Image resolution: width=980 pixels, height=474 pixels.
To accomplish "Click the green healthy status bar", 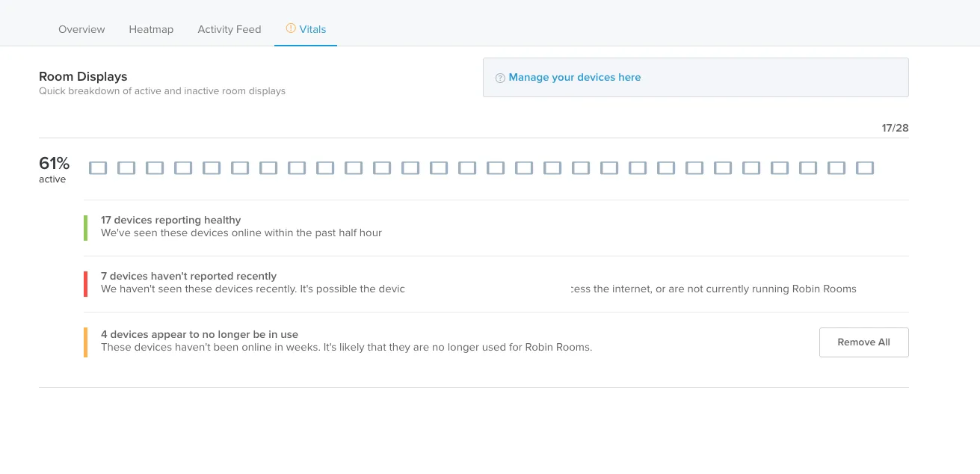I will tap(85, 228).
